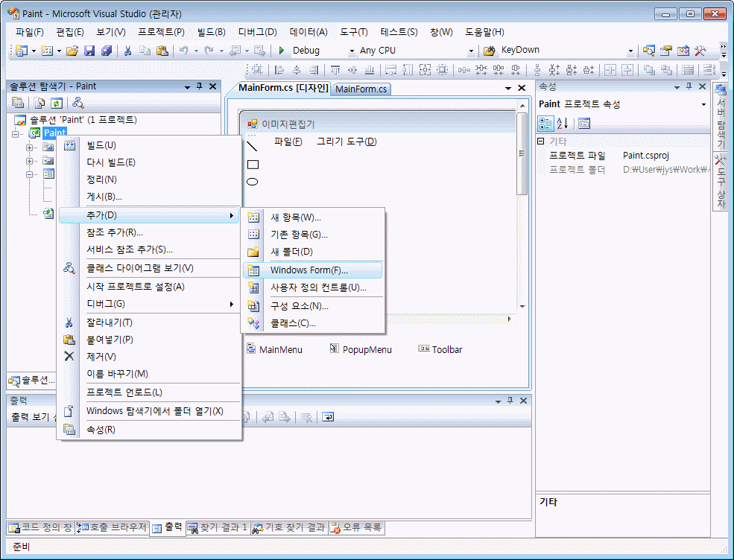Select the MainMenu component in the tray
Image resolution: width=734 pixels, height=560 pixels.
tap(275, 349)
